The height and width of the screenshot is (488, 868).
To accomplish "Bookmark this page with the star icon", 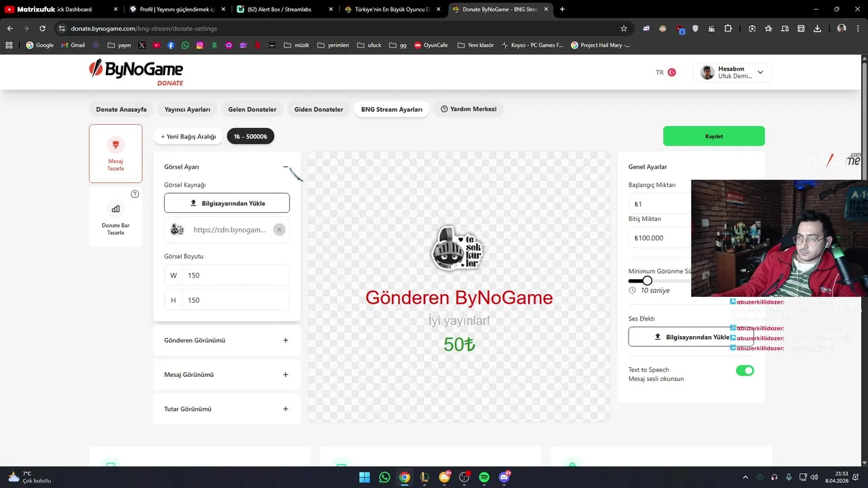I will point(624,28).
